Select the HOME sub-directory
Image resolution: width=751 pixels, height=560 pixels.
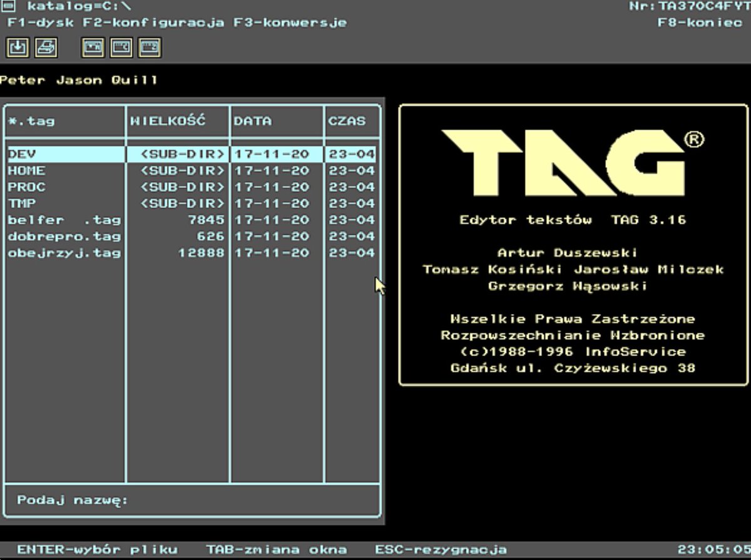coord(192,170)
